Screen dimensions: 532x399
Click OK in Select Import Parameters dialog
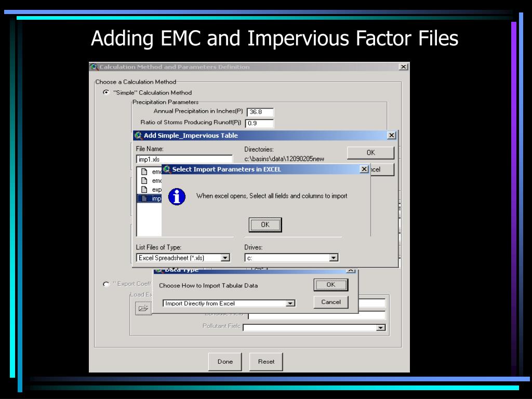pyautogui.click(x=265, y=224)
